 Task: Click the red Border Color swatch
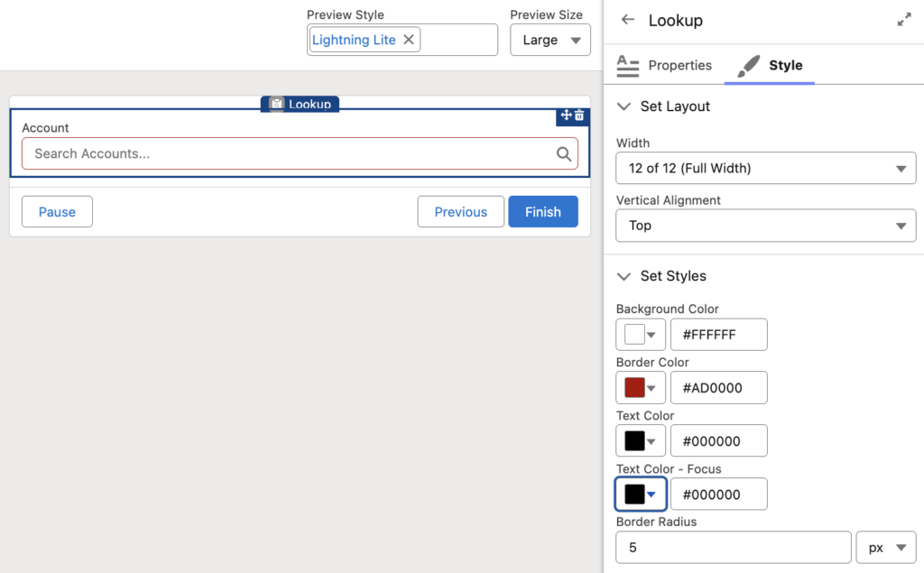[x=634, y=387]
